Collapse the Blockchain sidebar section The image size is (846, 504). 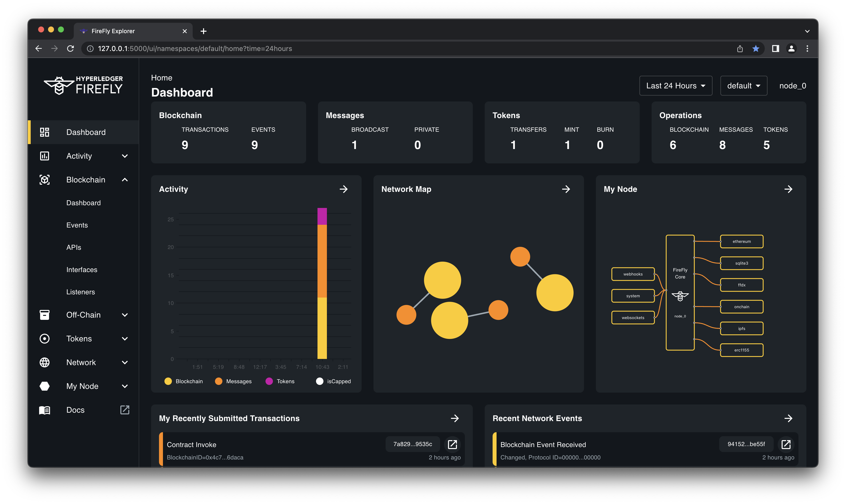[125, 180]
